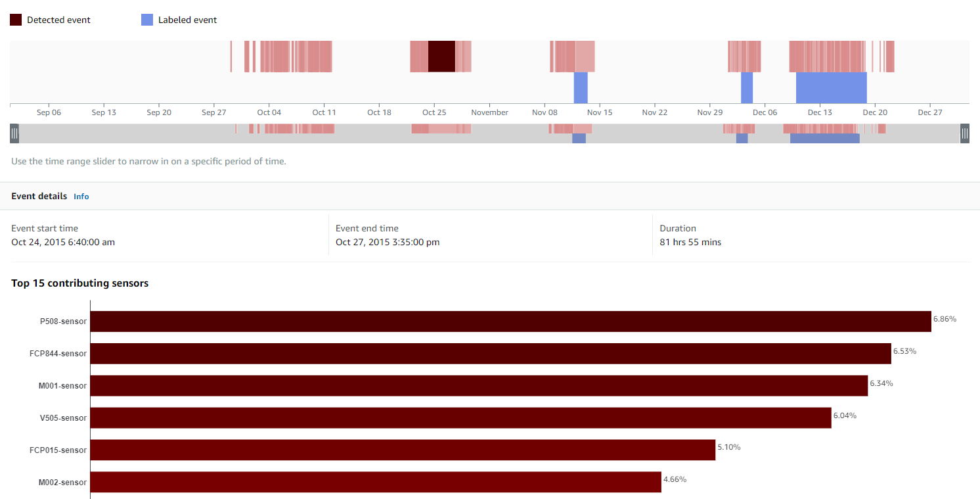Click the start time value Oct 24, 2015 6:40:00 am
980x499 pixels.
[x=63, y=242]
